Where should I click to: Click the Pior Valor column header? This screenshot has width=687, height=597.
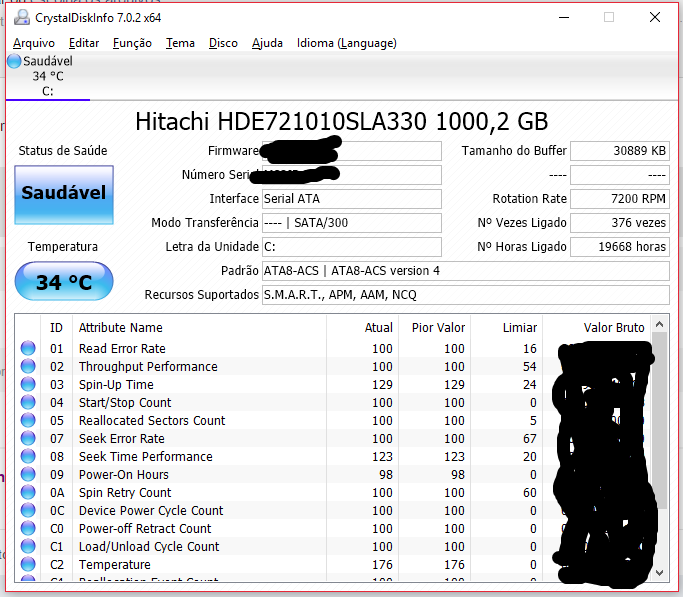[x=434, y=328]
